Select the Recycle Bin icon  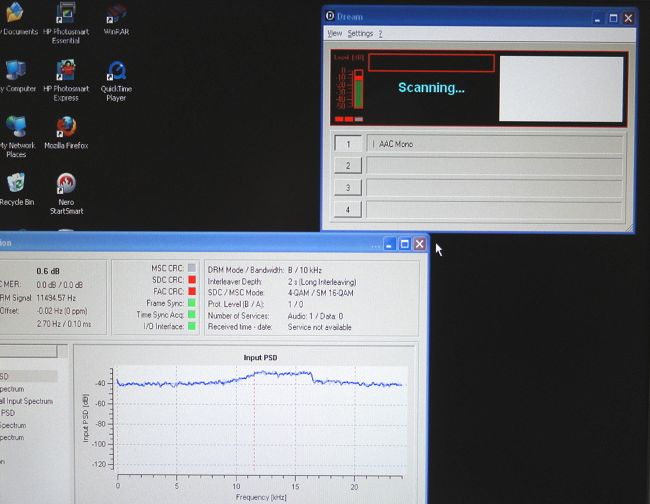click(x=17, y=189)
